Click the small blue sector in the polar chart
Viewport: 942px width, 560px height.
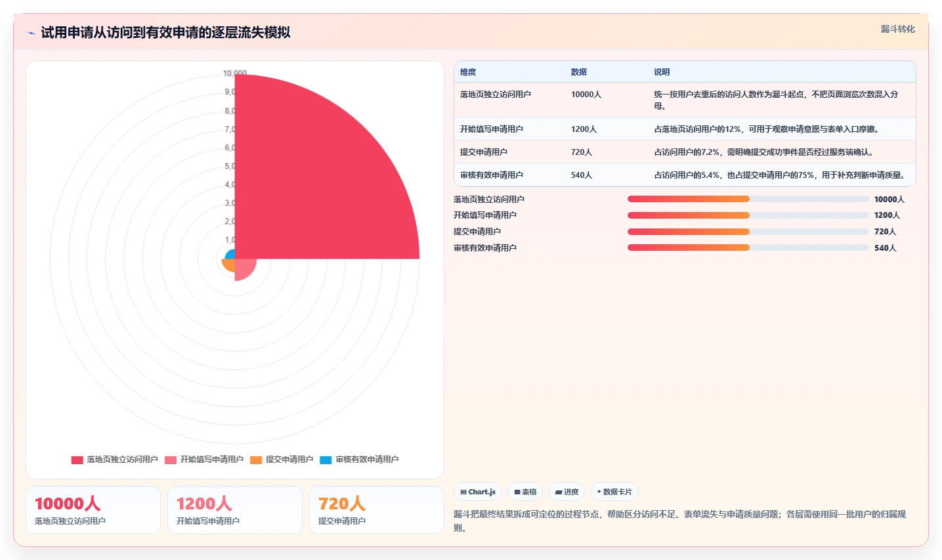click(x=230, y=255)
